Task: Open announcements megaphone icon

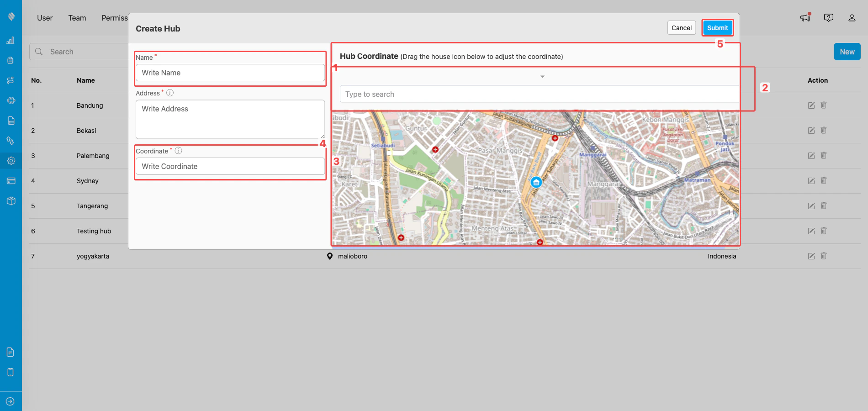Action: click(x=805, y=17)
